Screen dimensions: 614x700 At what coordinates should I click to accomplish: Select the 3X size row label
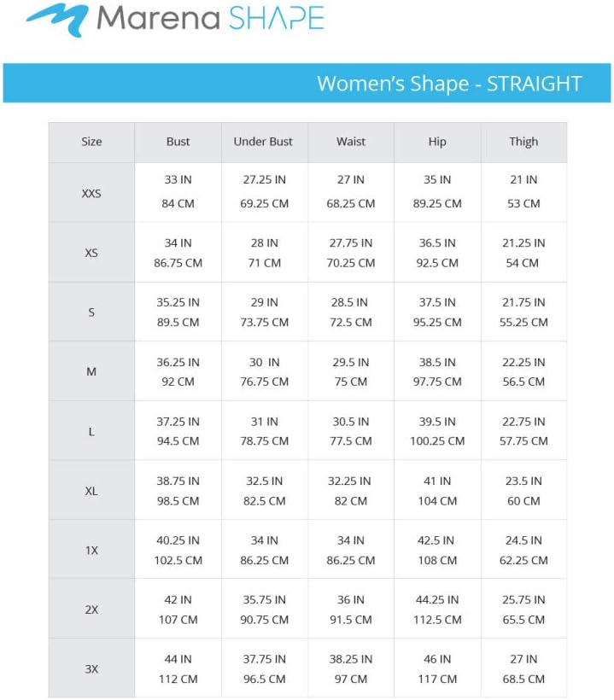(x=91, y=669)
